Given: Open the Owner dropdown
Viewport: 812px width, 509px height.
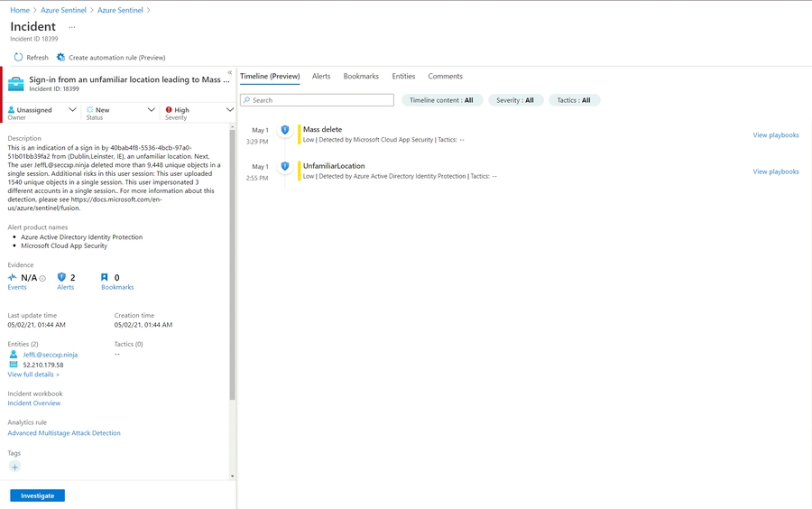Looking at the screenshot, I should (72, 110).
